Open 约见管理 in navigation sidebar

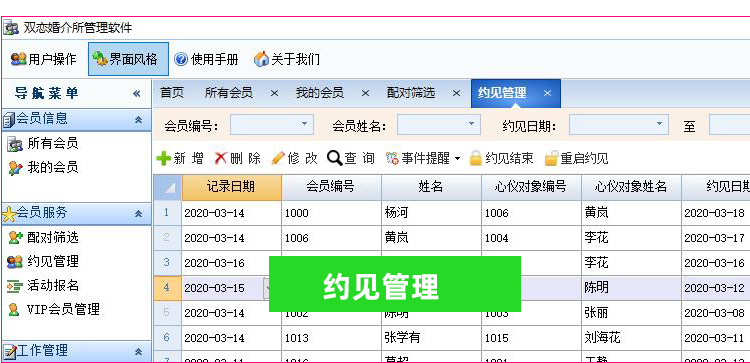pyautogui.click(x=43, y=261)
